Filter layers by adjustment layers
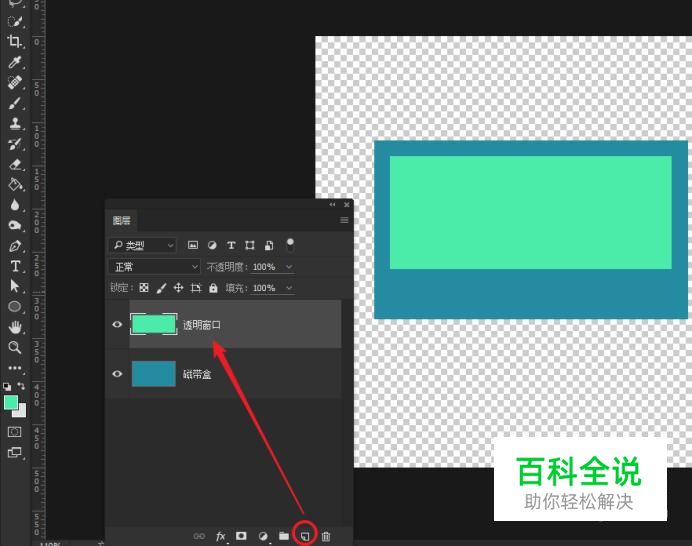Image resolution: width=692 pixels, height=546 pixels. [212, 245]
